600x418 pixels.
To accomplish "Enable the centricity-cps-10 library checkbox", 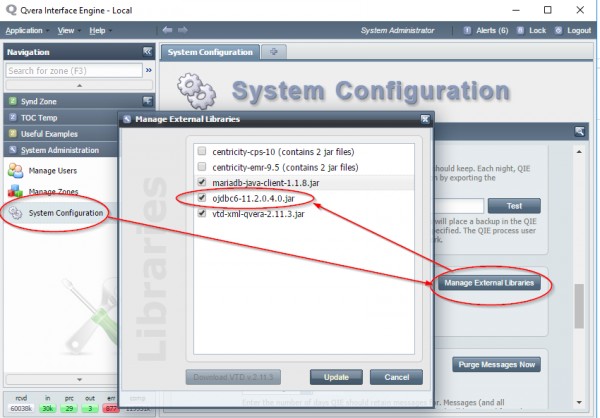I will tap(203, 151).
